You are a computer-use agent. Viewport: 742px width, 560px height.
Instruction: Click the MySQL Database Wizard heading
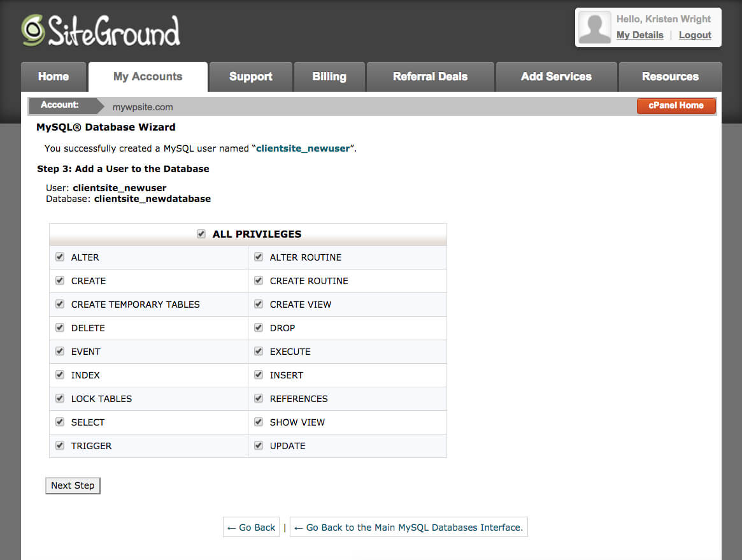coord(106,127)
